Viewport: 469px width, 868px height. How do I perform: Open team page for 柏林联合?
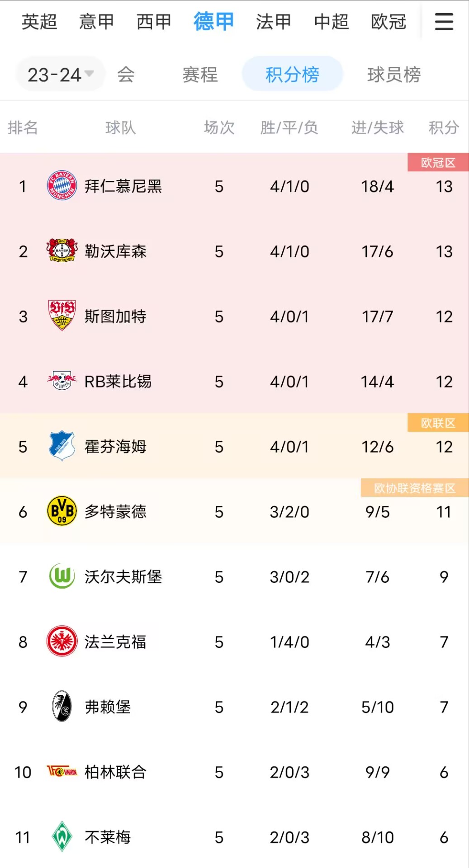coord(115,772)
